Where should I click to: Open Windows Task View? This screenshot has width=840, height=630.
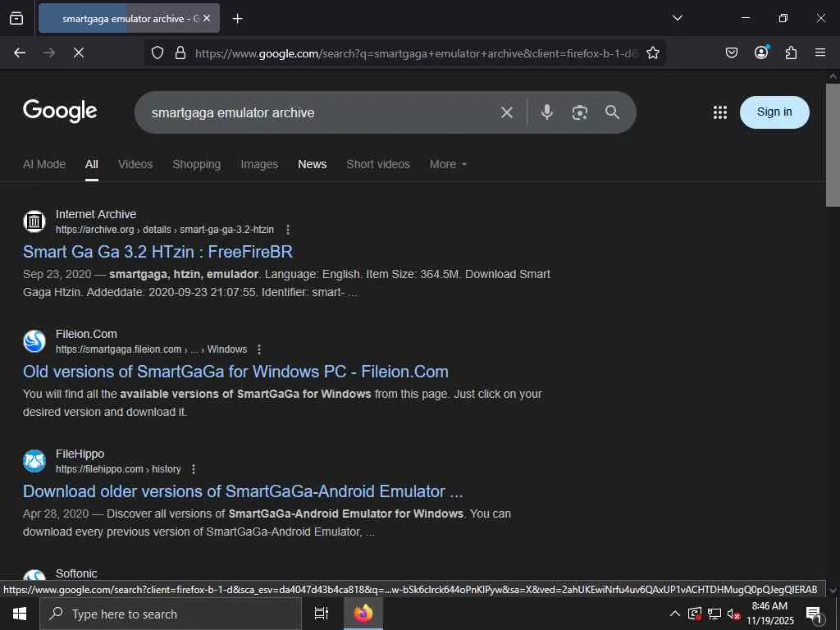(x=322, y=614)
